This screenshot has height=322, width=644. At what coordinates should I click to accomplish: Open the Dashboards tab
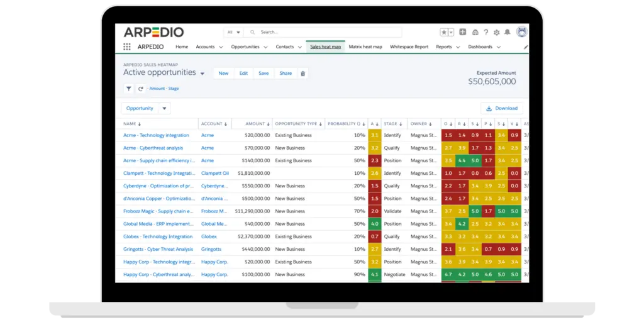tap(480, 47)
